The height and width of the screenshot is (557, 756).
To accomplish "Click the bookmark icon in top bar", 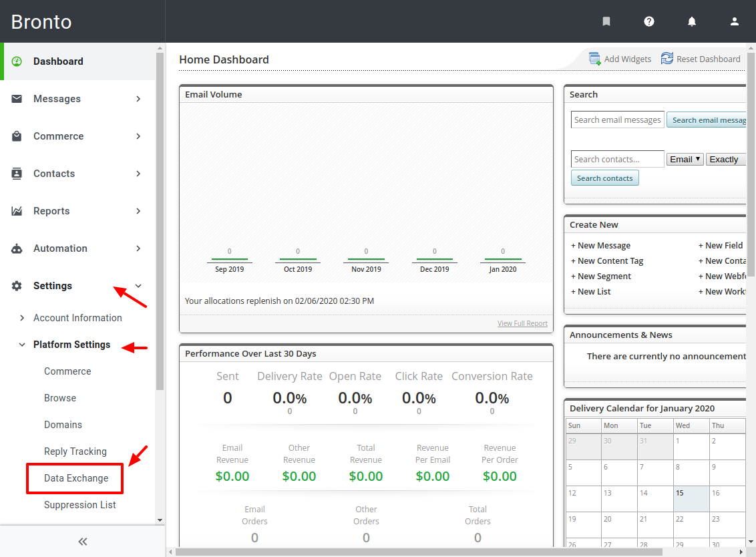I will click(x=606, y=21).
